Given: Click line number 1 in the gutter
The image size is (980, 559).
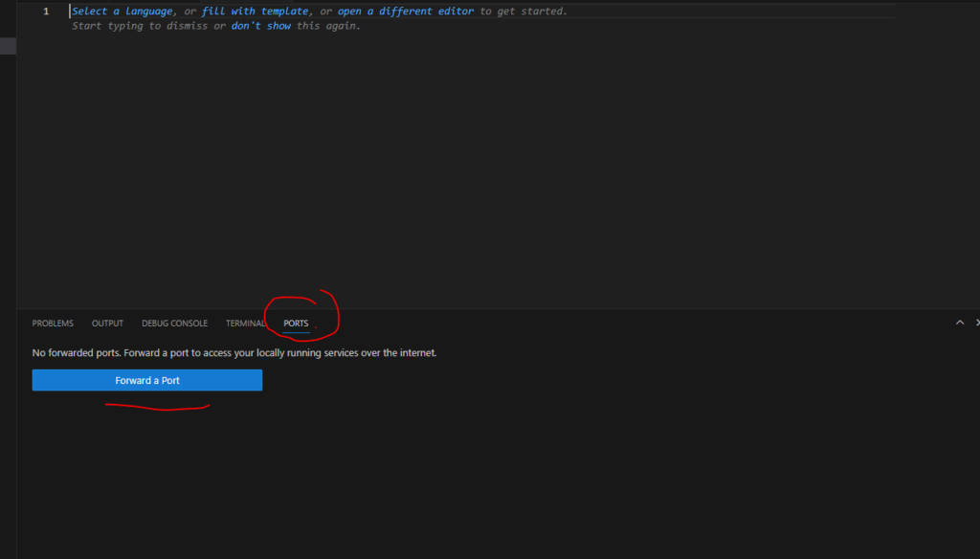Looking at the screenshot, I should click(x=45, y=11).
